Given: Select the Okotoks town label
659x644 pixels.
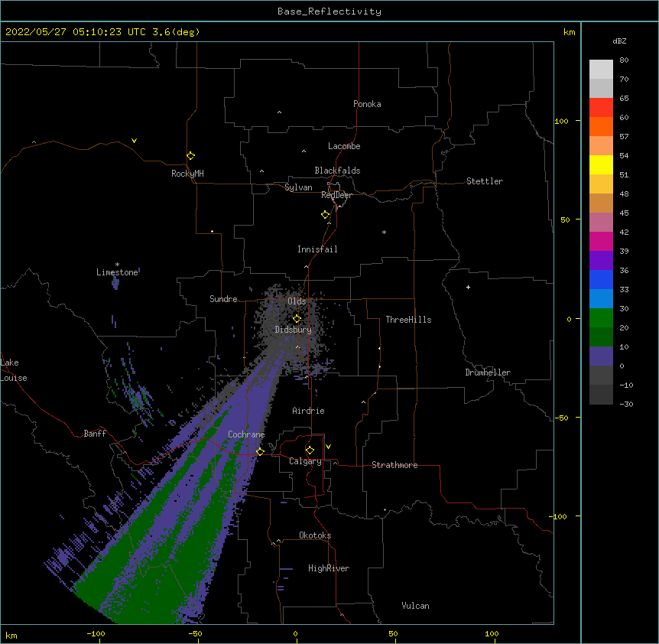Looking at the screenshot, I should point(315,535).
